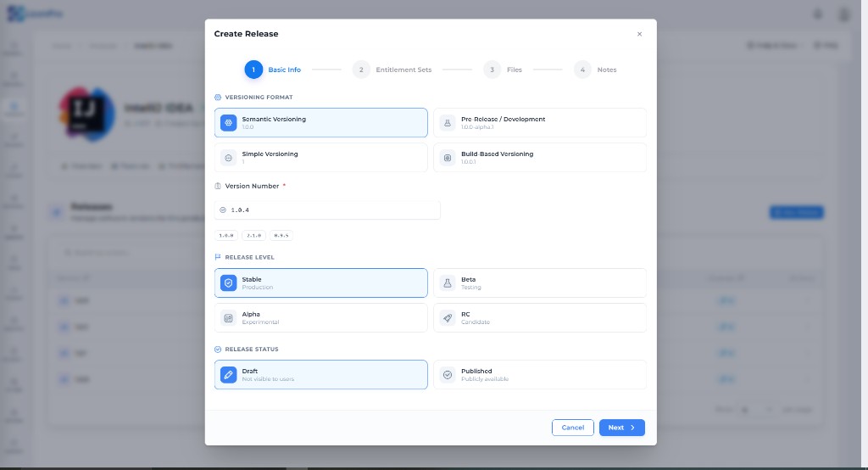Pick Build-Based Versioning format
This screenshot has height=470, width=868.
[x=540, y=158]
